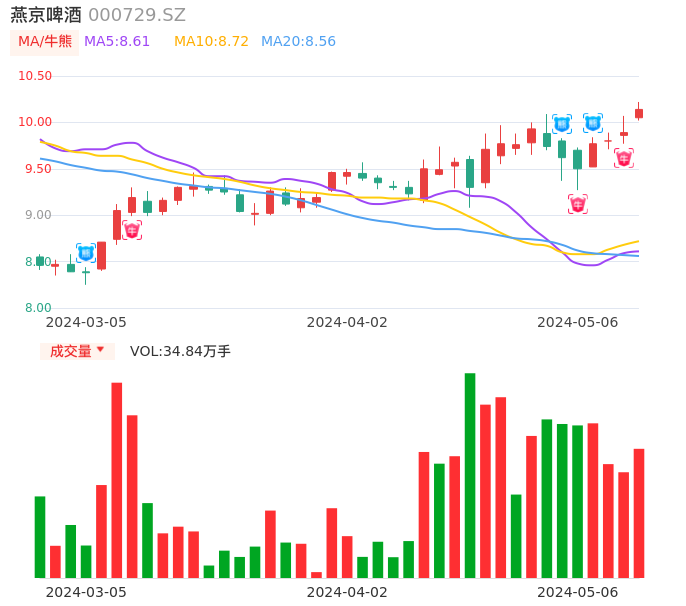Click the VOL:34.84万手 reading
Viewport: 686px width, 606px height.
180,351
